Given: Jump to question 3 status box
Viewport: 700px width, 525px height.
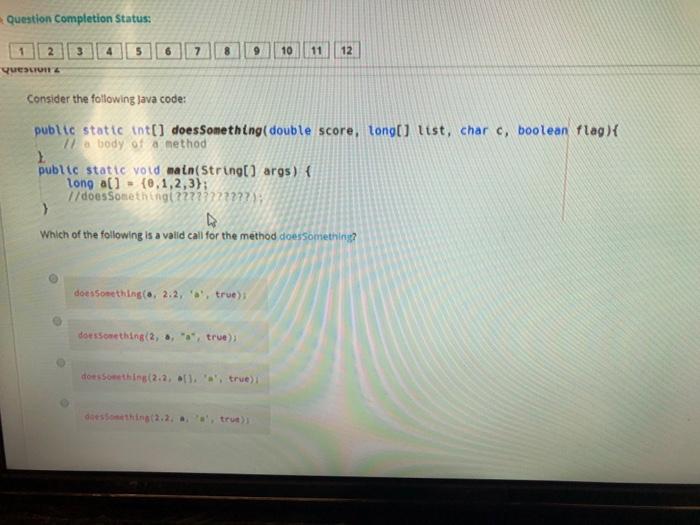Looking at the screenshot, I should click(79, 51).
